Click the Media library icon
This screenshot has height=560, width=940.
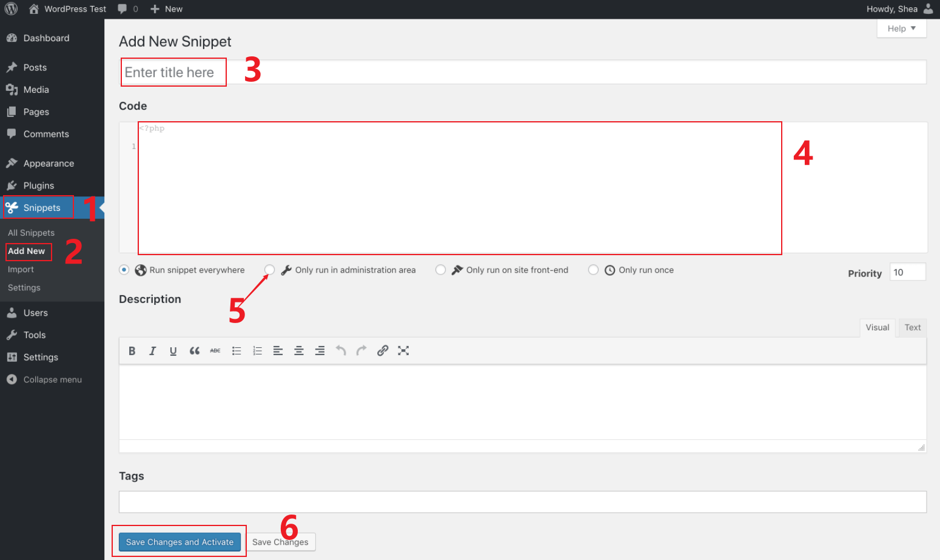point(12,90)
